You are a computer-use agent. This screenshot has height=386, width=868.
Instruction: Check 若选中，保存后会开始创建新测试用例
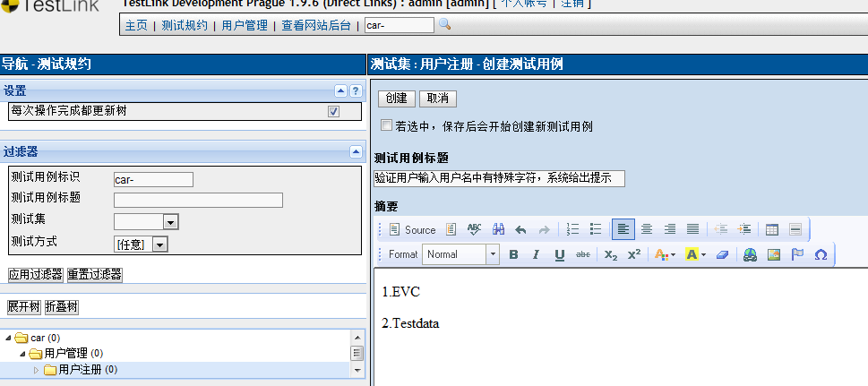(386, 125)
